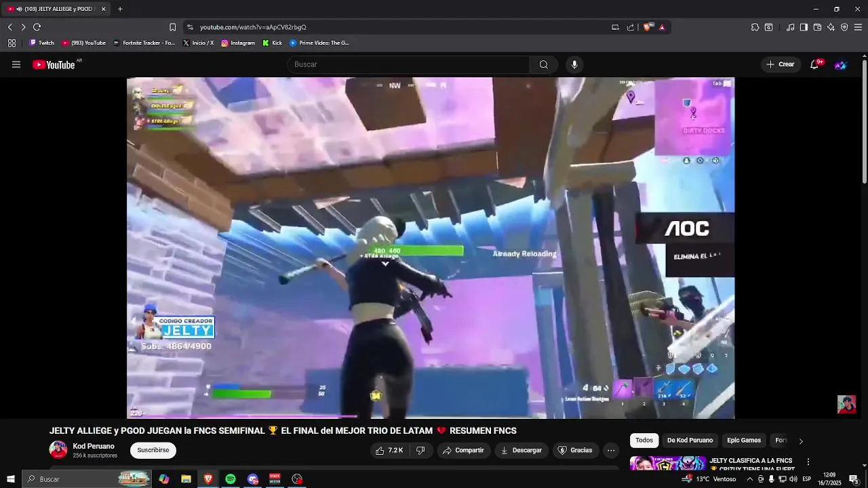This screenshot has height=488, width=868.
Task: Download the video with Descargar
Action: click(521, 450)
